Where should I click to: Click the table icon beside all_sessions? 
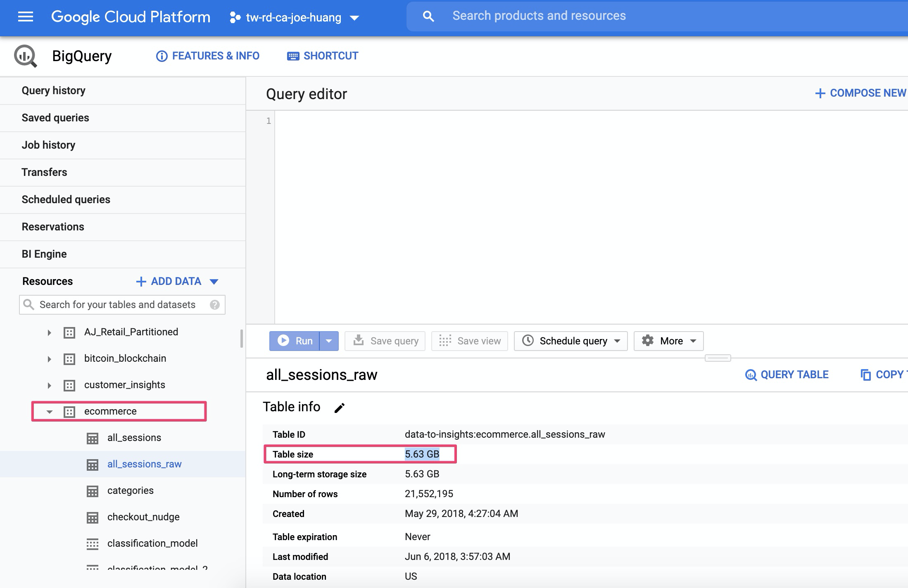92,438
